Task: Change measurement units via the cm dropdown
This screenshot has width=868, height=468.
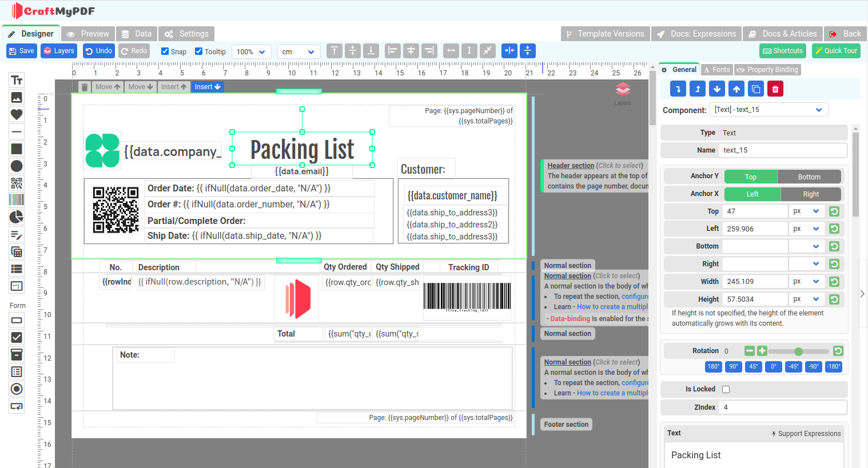Action: (298, 51)
